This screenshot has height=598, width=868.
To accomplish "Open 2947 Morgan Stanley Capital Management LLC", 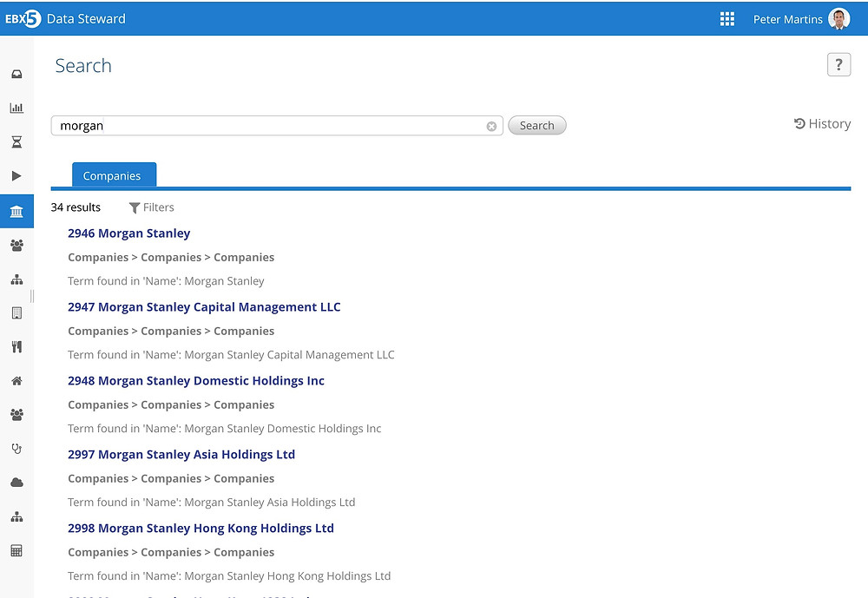I will [x=204, y=306].
